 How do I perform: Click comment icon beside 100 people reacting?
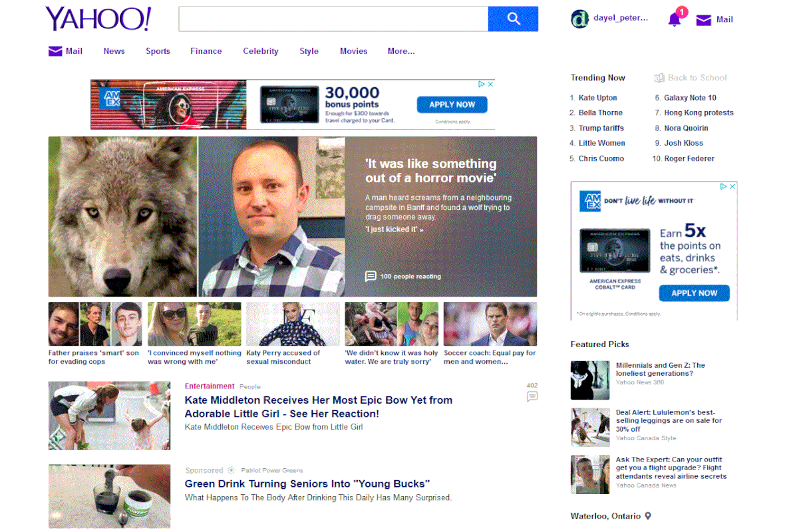(371, 277)
